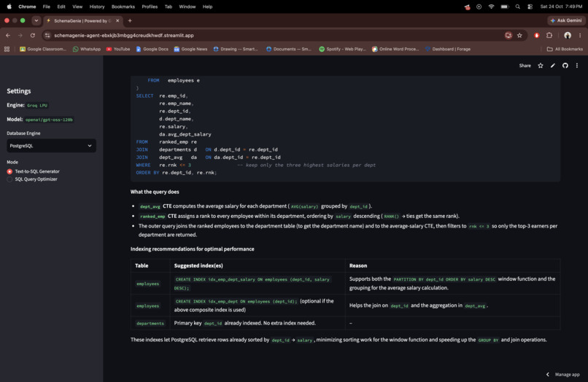Open Drawing – Smart bookmark
588x382 pixels.
pyautogui.click(x=236, y=49)
